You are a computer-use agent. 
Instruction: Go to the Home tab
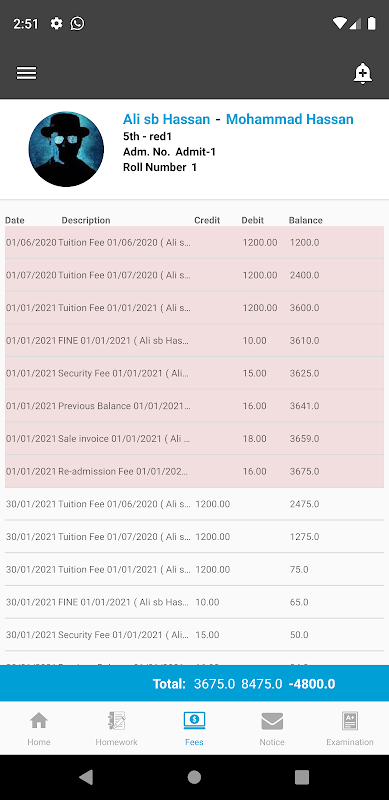(39, 729)
